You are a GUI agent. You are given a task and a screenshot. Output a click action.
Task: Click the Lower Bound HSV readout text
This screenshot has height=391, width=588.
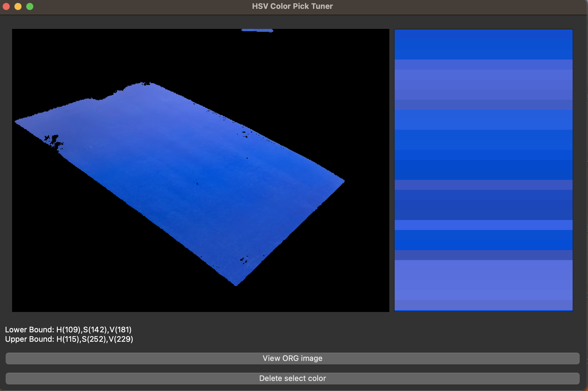click(68, 330)
